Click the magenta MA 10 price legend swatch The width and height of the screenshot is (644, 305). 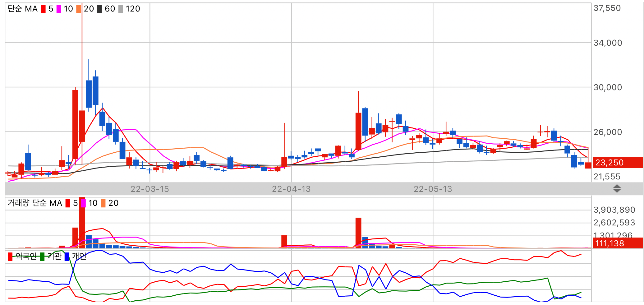[x=59, y=9]
